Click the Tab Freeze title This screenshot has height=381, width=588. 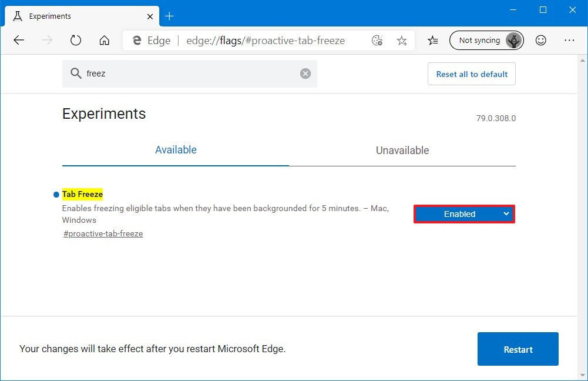82,194
